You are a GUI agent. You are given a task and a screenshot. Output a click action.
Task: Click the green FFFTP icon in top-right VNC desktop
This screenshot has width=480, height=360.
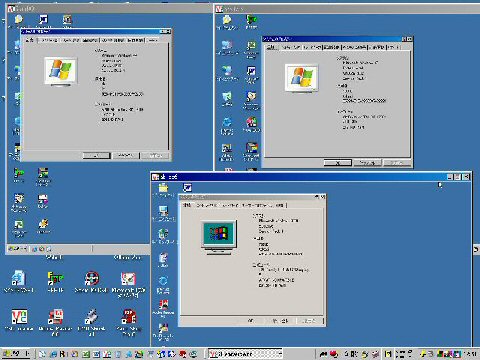point(251,19)
